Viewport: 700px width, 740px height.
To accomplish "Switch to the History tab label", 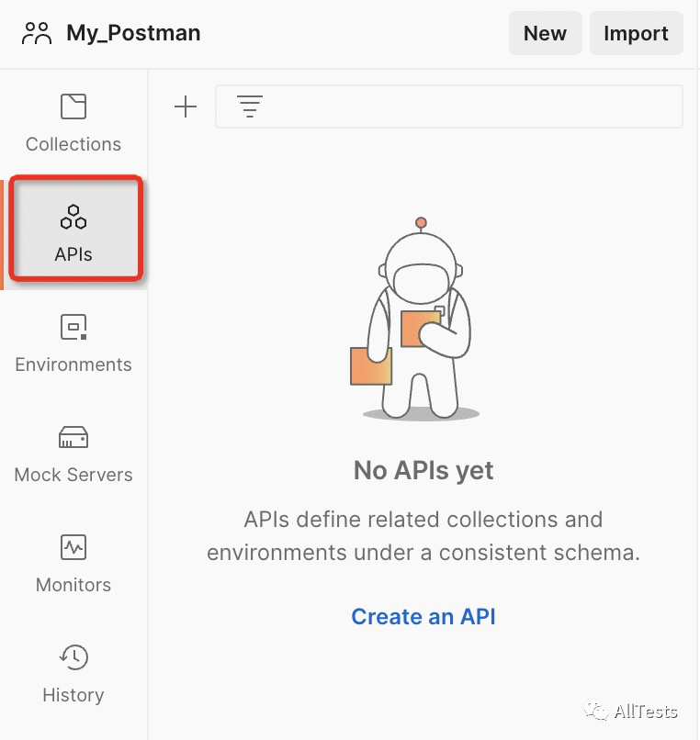I will [73, 695].
